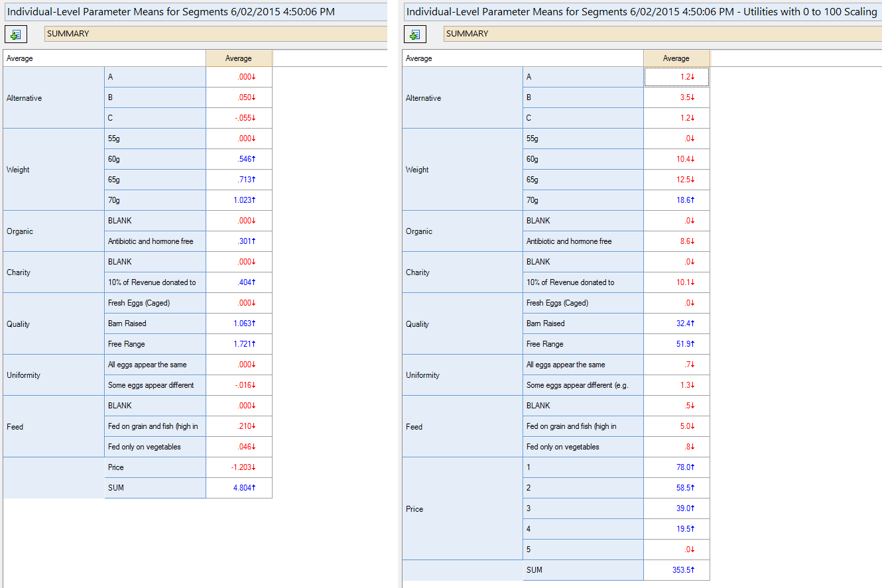Click the green plus icon in the right panel
The width and height of the screenshot is (882, 588).
[415, 34]
